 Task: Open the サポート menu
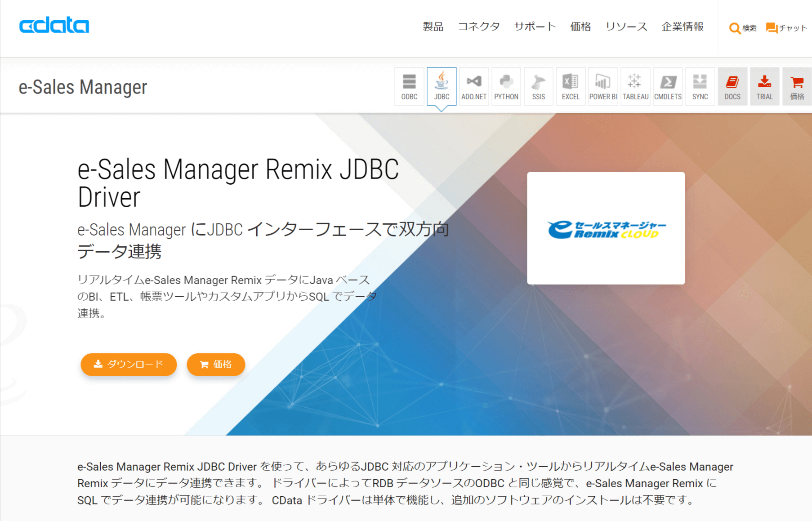[x=535, y=27]
